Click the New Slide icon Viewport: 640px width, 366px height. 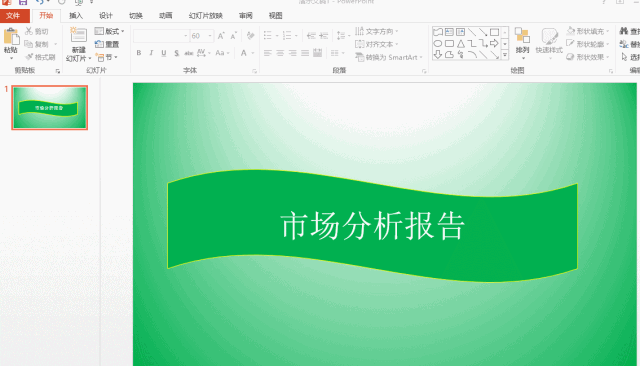coord(78,35)
